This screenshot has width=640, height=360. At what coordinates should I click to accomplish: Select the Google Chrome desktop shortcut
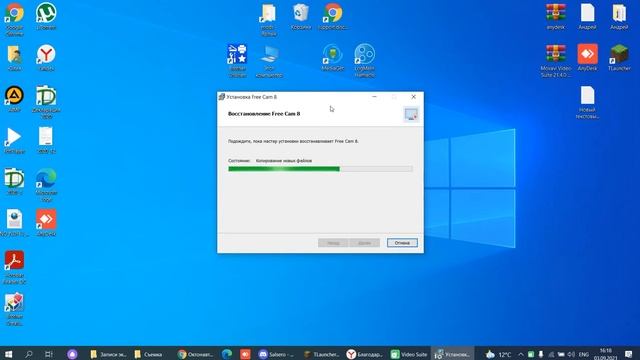pyautogui.click(x=14, y=19)
